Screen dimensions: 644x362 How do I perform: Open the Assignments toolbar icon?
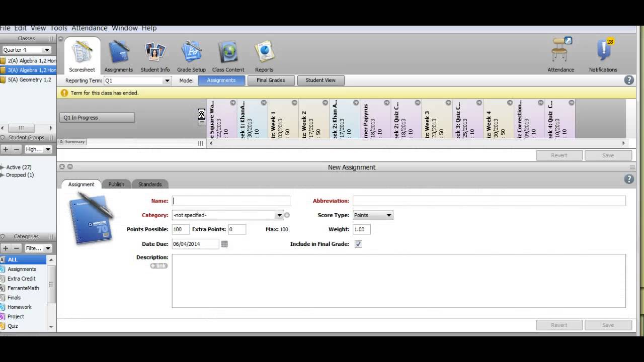point(118,56)
